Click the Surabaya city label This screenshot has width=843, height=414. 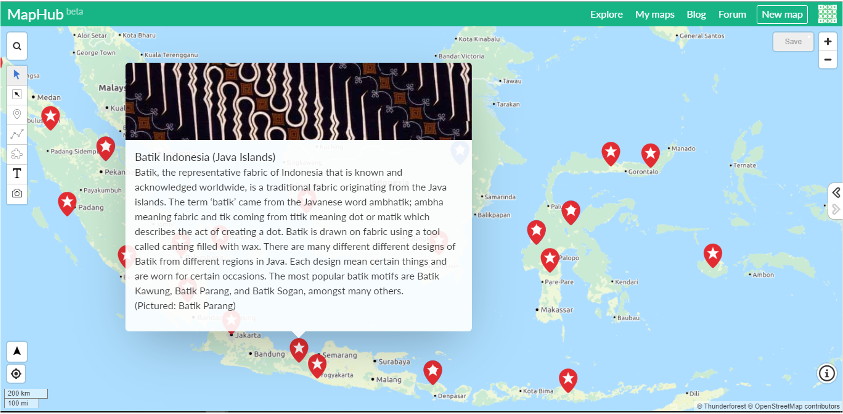pyautogui.click(x=395, y=361)
